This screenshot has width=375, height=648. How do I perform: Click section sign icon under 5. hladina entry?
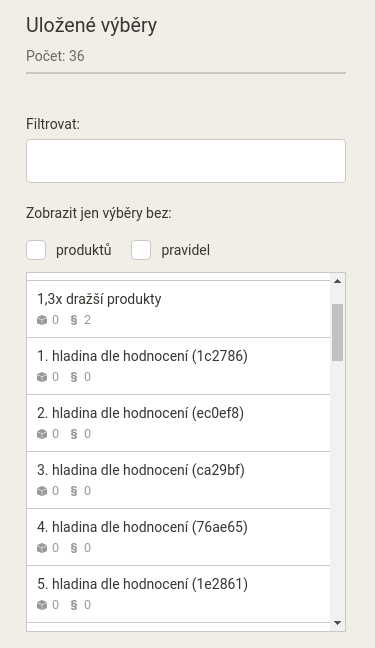[x=74, y=605]
